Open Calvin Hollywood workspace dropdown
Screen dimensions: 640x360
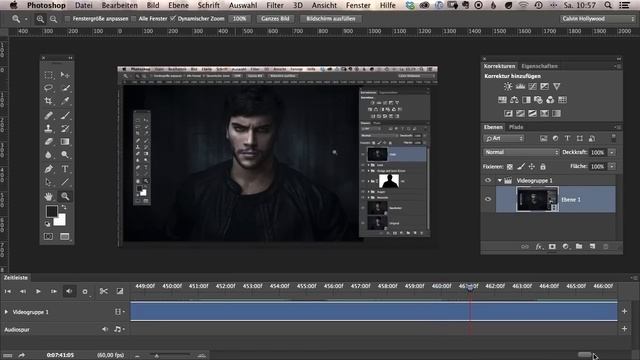coord(598,19)
